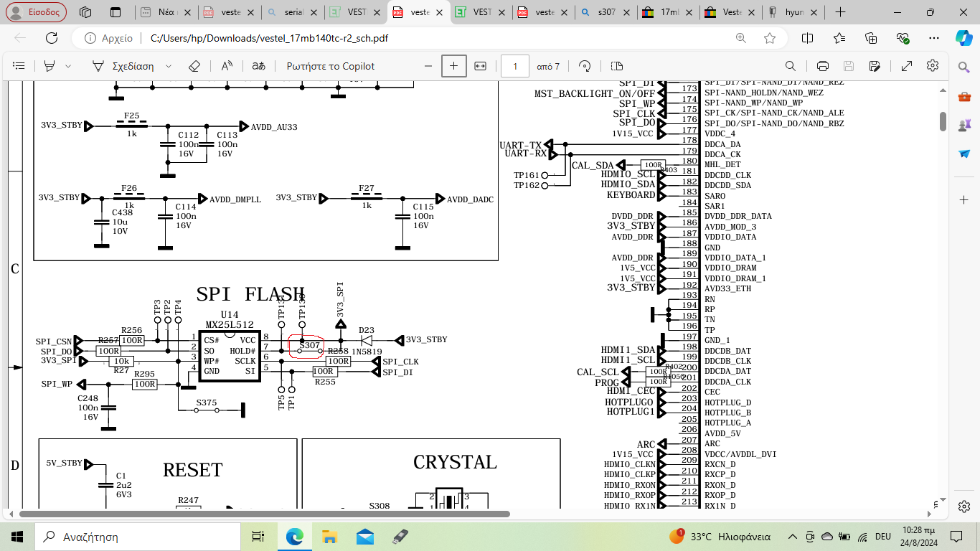Toggle the page view layout button
980x551 pixels.
pyautogui.click(x=617, y=66)
